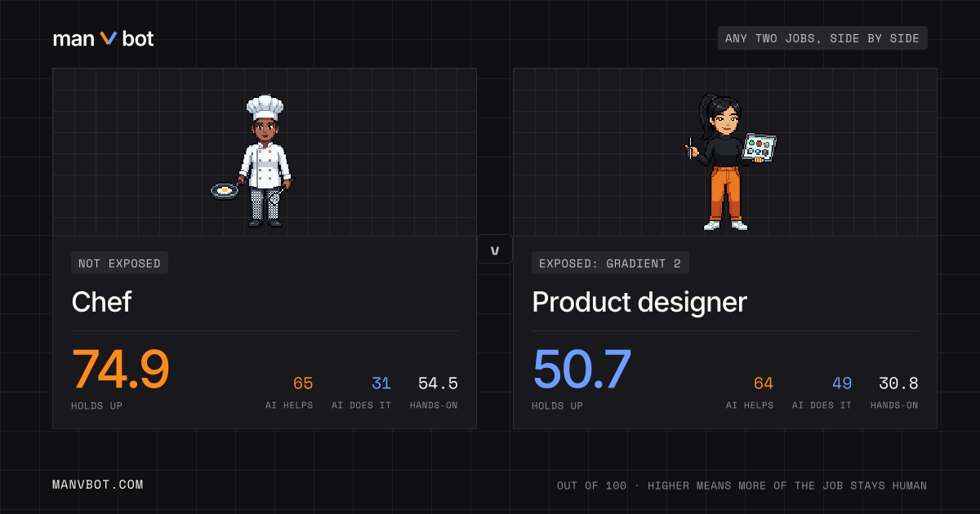
Task: Click the 'Any two jobs, side by side' badge
Action: (x=822, y=38)
